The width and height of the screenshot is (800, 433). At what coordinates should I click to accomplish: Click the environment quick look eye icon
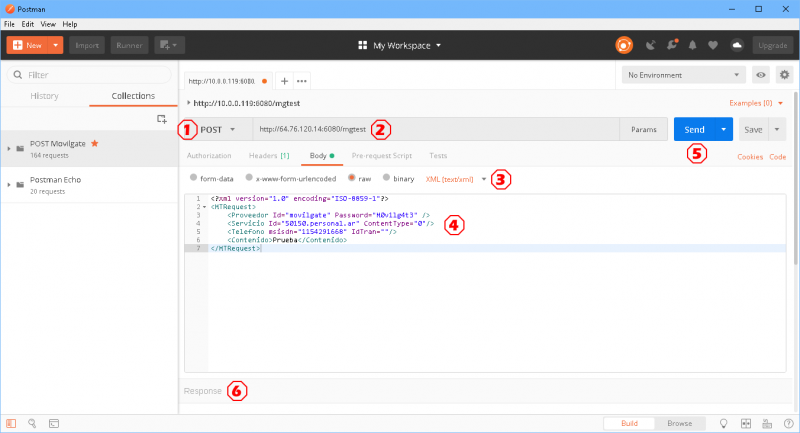coord(761,75)
